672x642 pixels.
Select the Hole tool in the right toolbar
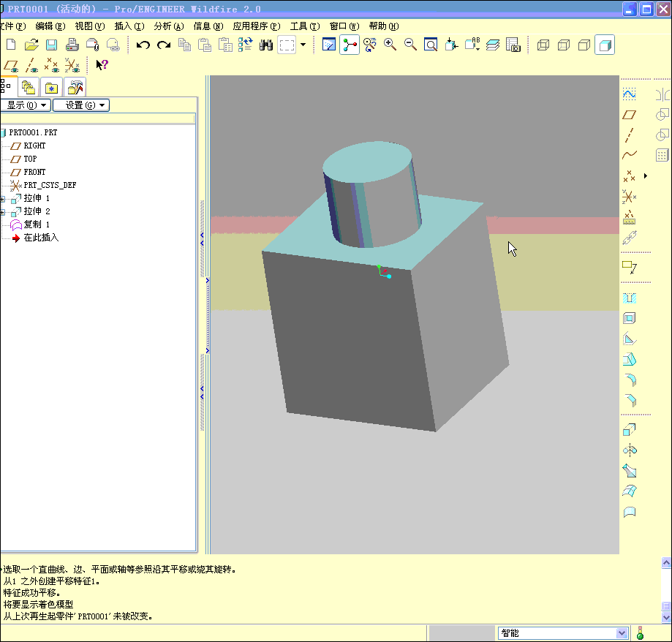click(x=629, y=298)
